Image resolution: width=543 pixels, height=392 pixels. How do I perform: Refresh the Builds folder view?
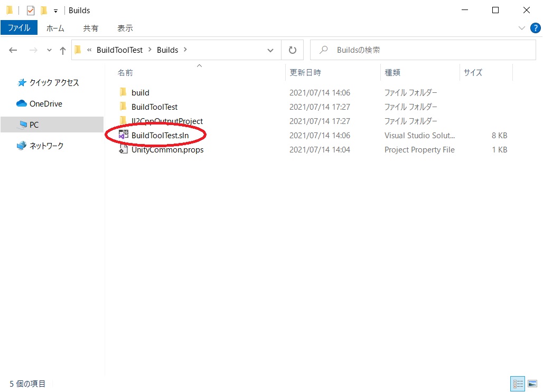(292, 50)
